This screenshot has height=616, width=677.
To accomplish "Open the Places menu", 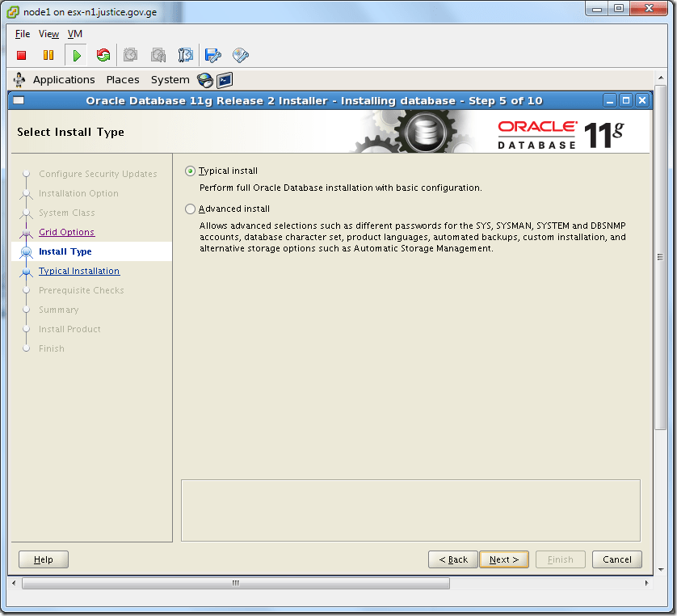I will [123, 79].
